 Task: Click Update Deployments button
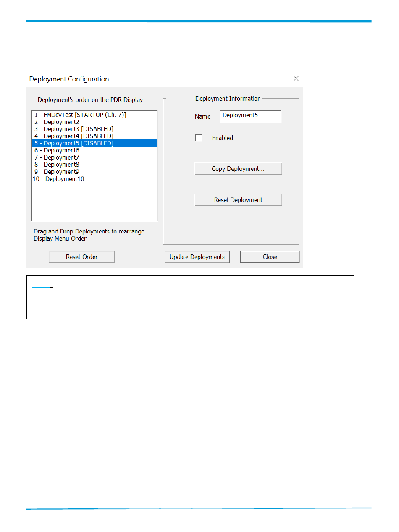point(197,257)
